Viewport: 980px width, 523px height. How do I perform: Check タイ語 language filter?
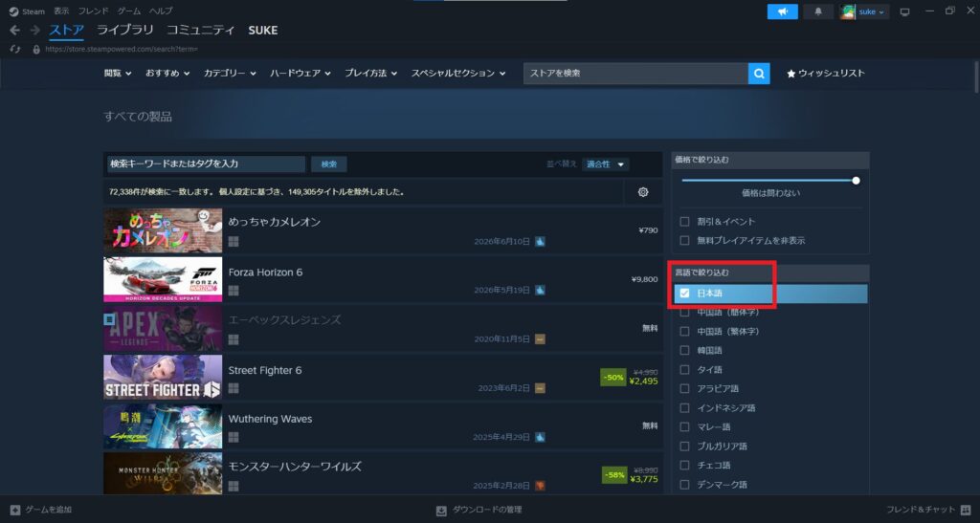684,369
